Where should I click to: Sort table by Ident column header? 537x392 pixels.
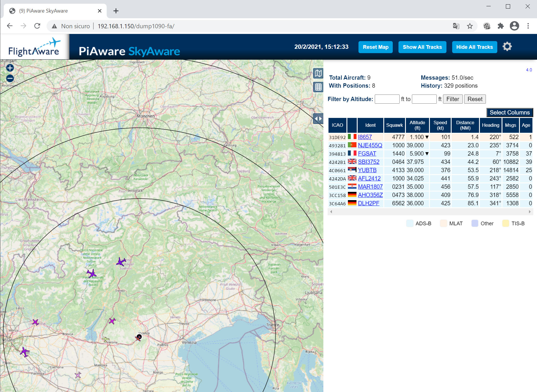point(370,125)
